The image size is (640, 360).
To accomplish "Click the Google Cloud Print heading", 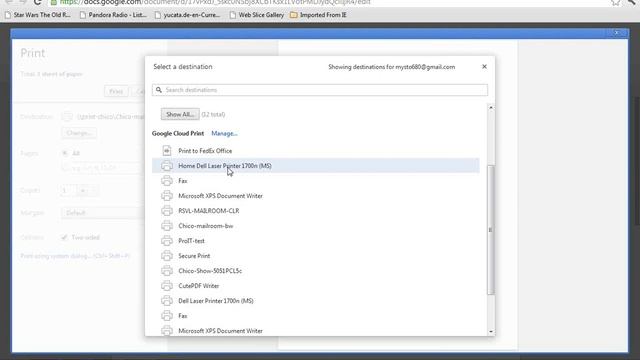I will (x=178, y=133).
